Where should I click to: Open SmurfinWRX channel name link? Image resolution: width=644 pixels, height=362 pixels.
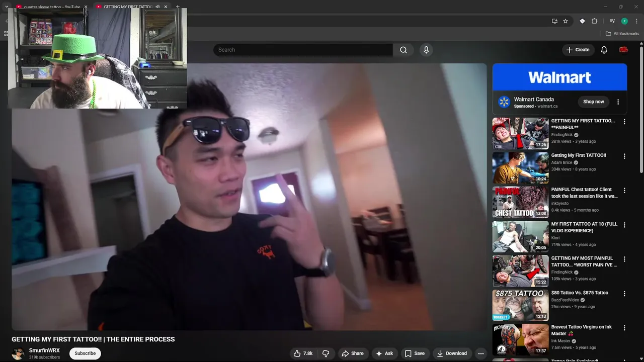pyautogui.click(x=44, y=350)
